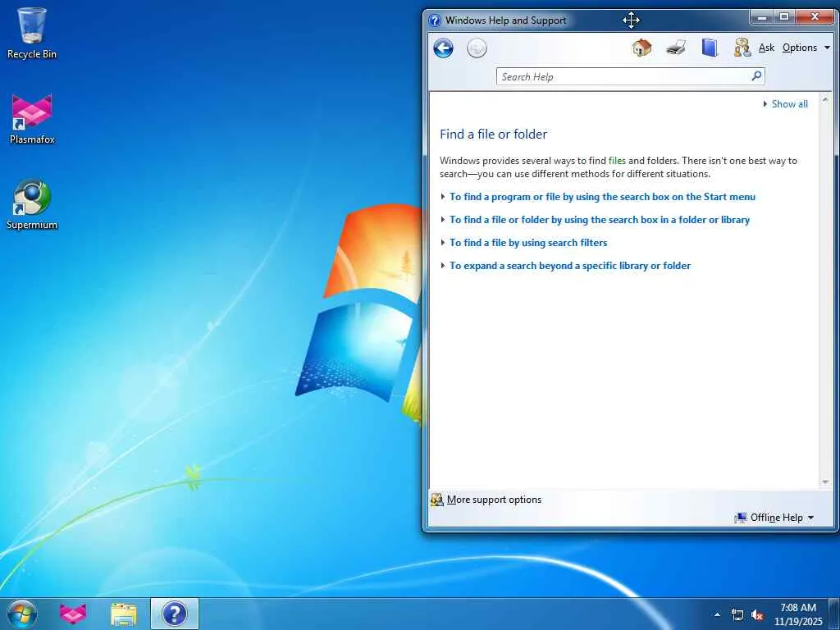This screenshot has height=630, width=840.
Task: Click the muted volume tray icon
Action: pyautogui.click(x=757, y=615)
